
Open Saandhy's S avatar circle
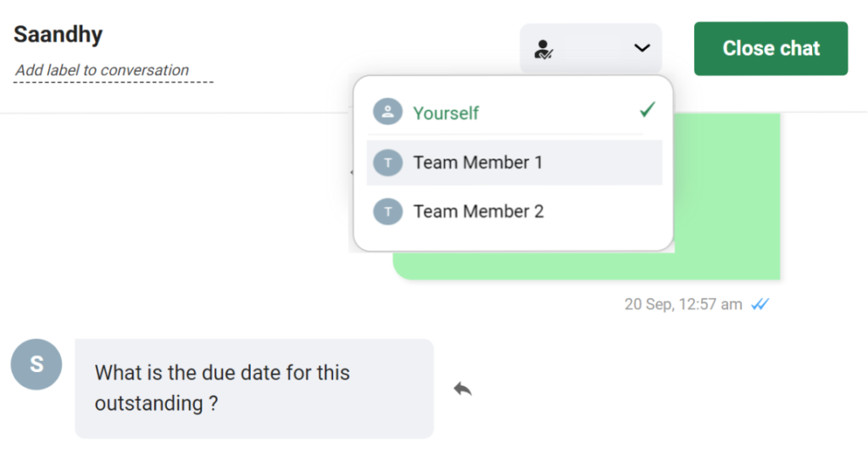(x=36, y=364)
